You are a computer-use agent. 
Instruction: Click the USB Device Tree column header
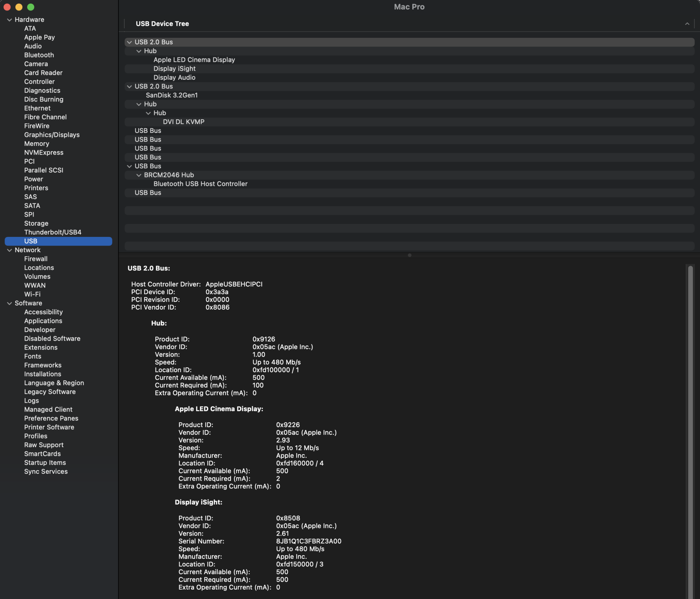coord(162,24)
